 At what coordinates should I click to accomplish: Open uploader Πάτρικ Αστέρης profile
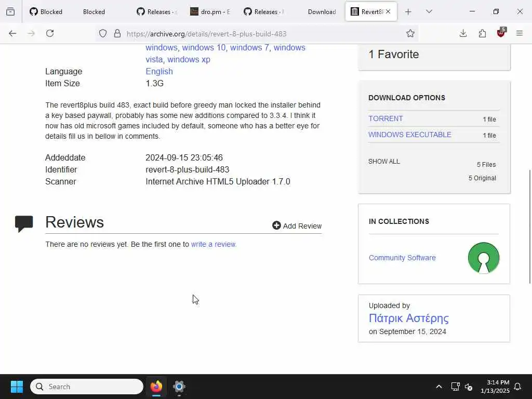(408, 318)
